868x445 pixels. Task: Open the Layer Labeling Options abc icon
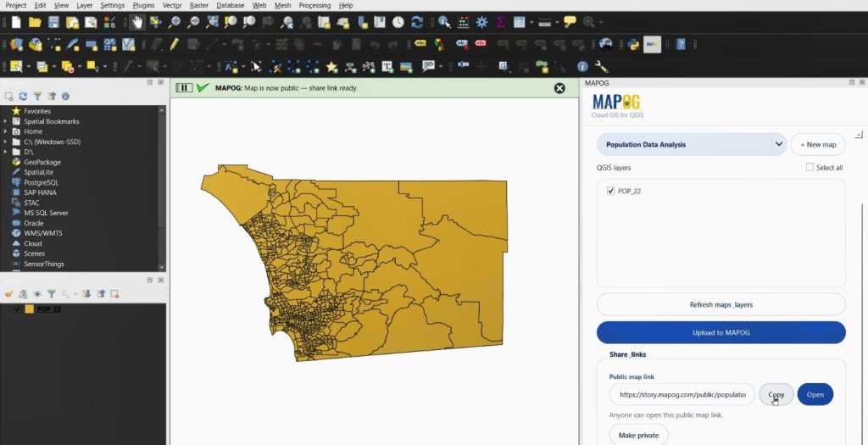(x=420, y=44)
